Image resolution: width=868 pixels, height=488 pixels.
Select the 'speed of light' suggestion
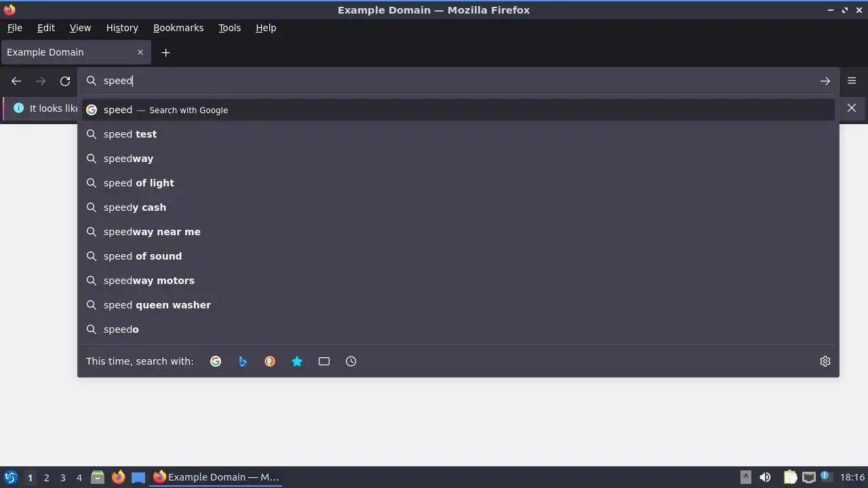pos(458,183)
